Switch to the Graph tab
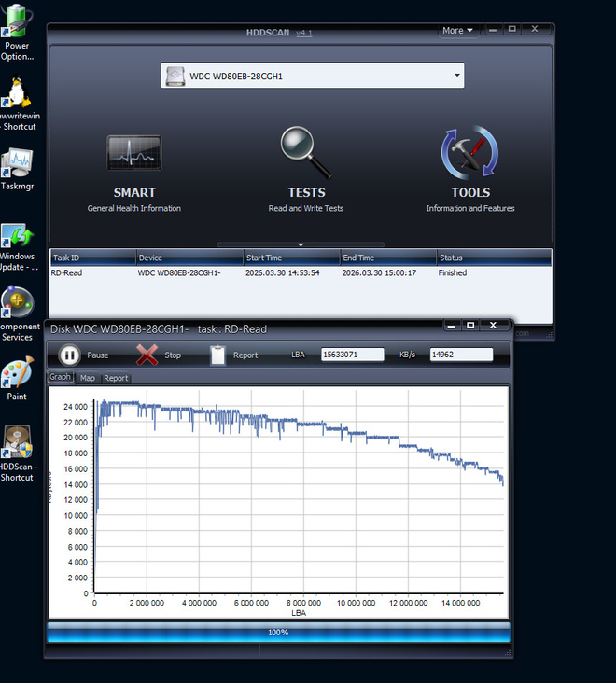Screen dimensions: 616x683 (x=60, y=377)
